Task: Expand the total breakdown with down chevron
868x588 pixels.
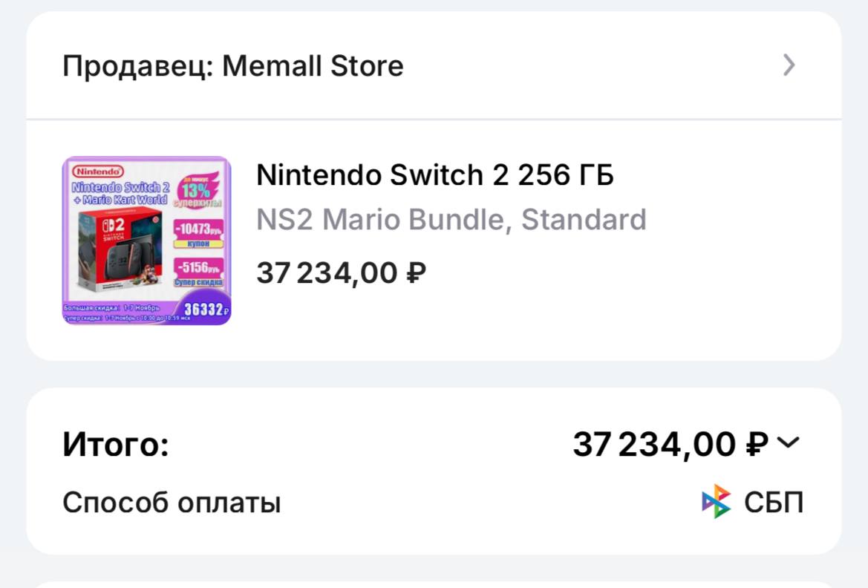Action: point(788,443)
